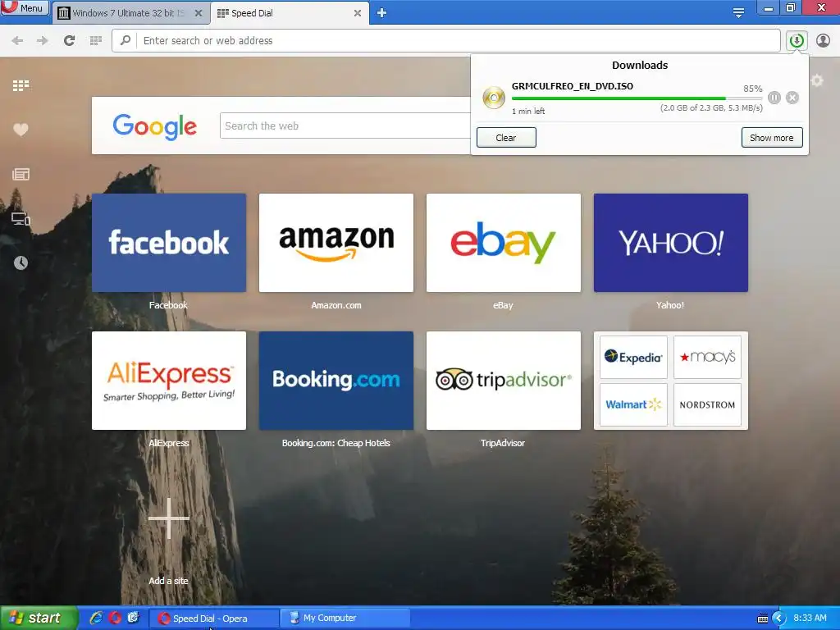Open the eBay speed dial tile
840x630 pixels.
coord(504,243)
